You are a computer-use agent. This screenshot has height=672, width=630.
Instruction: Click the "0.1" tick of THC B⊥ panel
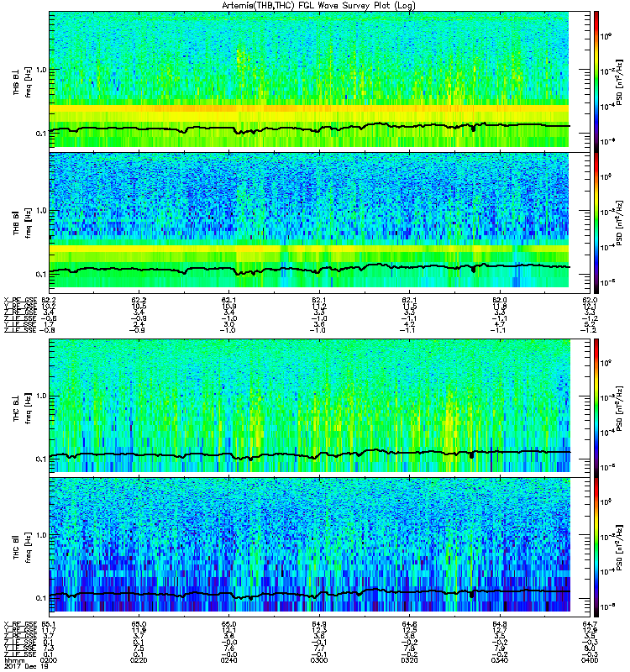click(x=40, y=459)
